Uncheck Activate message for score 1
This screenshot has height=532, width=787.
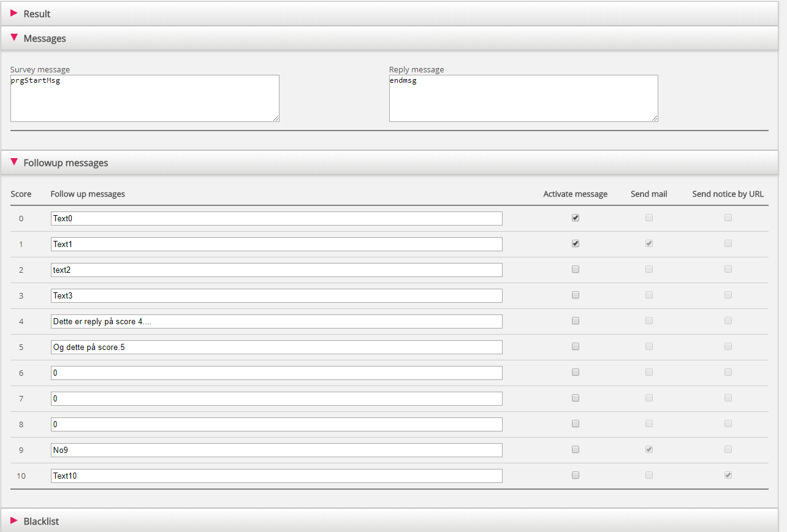pyautogui.click(x=575, y=243)
